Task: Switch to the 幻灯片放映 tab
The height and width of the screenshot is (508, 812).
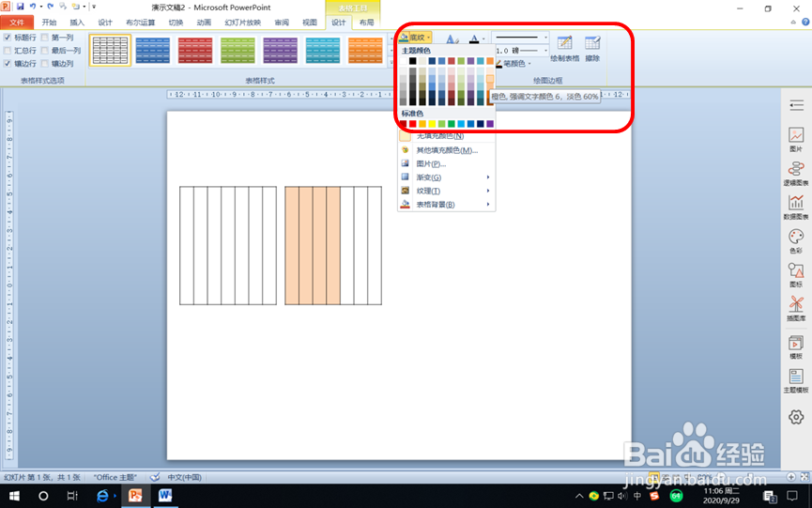Action: click(x=242, y=23)
